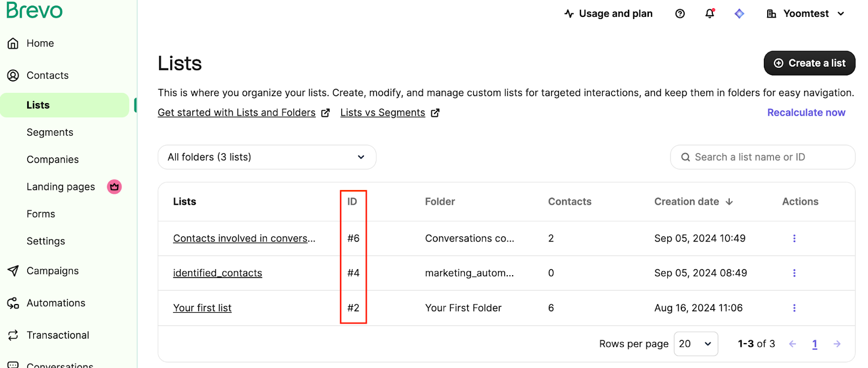The image size is (868, 368).
Task: Open Segments in the sidebar
Action: 50,132
